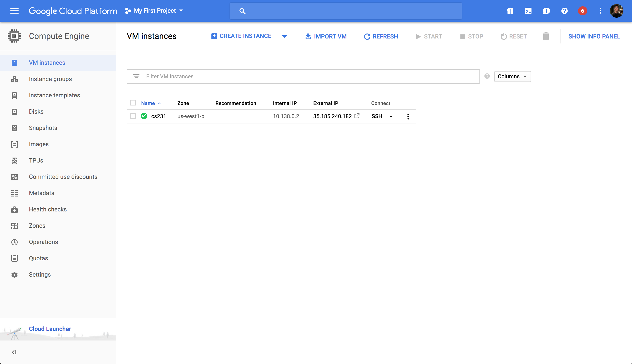
Task: Activate Cloud Shell terminal icon
Action: (x=528, y=11)
